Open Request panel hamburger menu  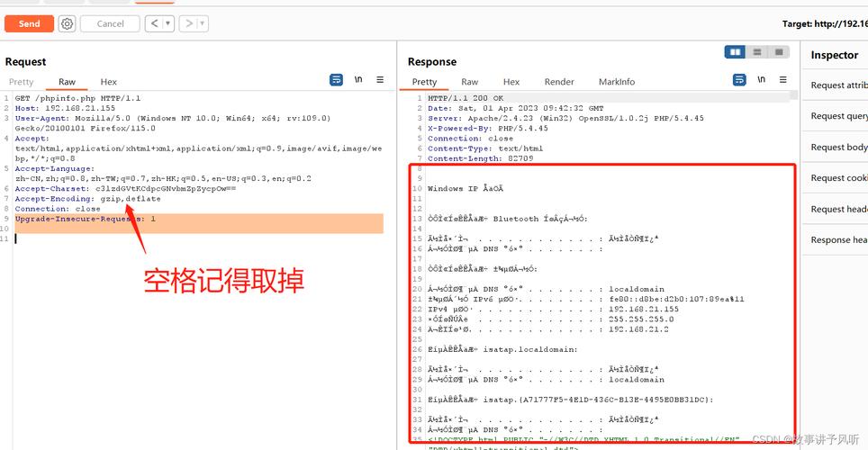click(x=380, y=80)
